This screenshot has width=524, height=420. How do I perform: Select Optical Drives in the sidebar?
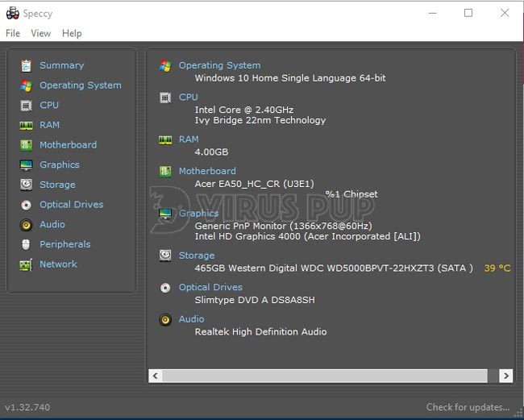tap(72, 204)
